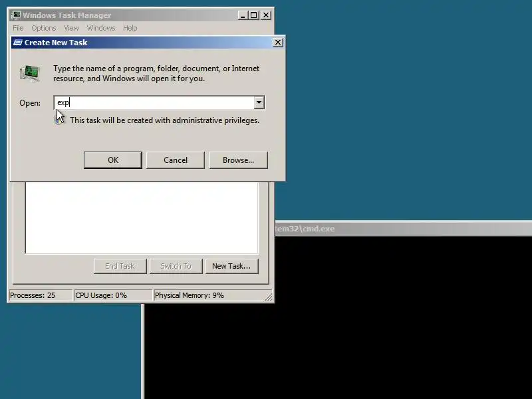Click the End Task button
Screen dimensions: 532x399
tap(120, 266)
